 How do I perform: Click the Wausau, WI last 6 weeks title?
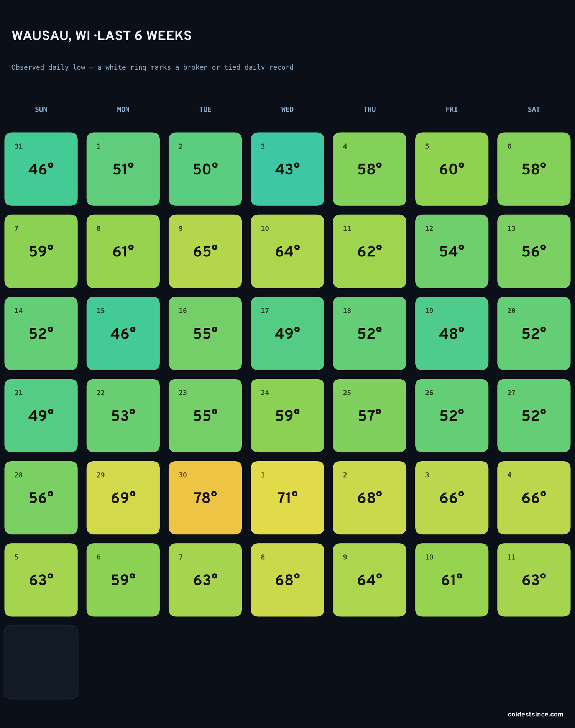pyautogui.click(x=102, y=36)
